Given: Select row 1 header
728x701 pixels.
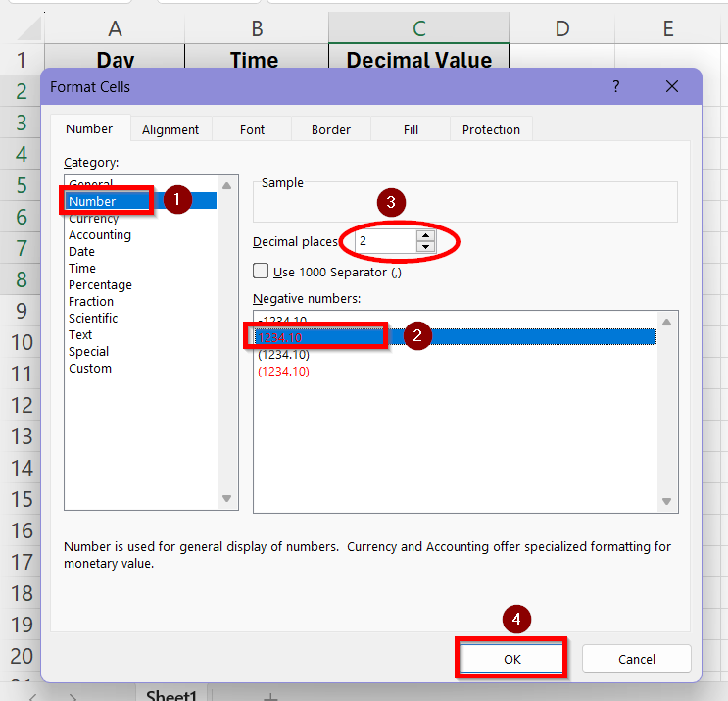Looking at the screenshot, I should (22, 60).
